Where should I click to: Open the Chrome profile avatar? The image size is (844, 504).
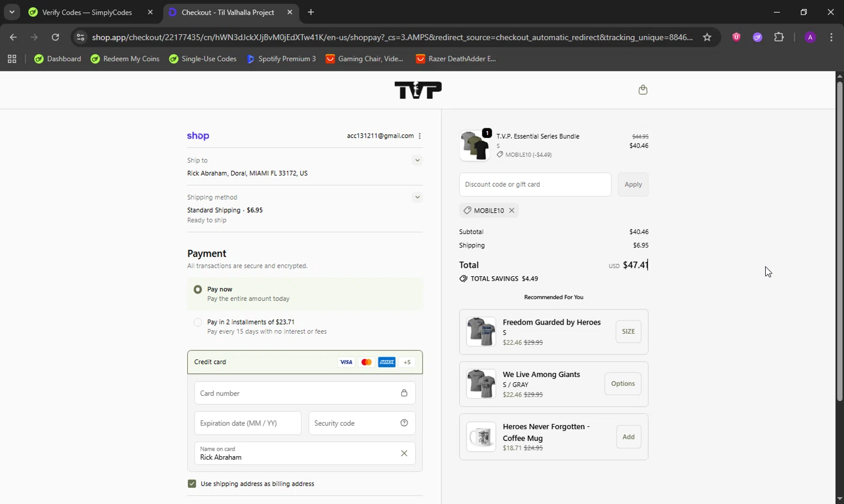click(x=810, y=37)
